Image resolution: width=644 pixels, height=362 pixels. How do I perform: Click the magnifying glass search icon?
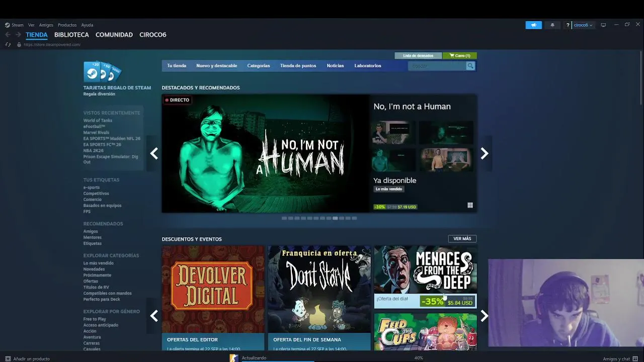tap(470, 66)
